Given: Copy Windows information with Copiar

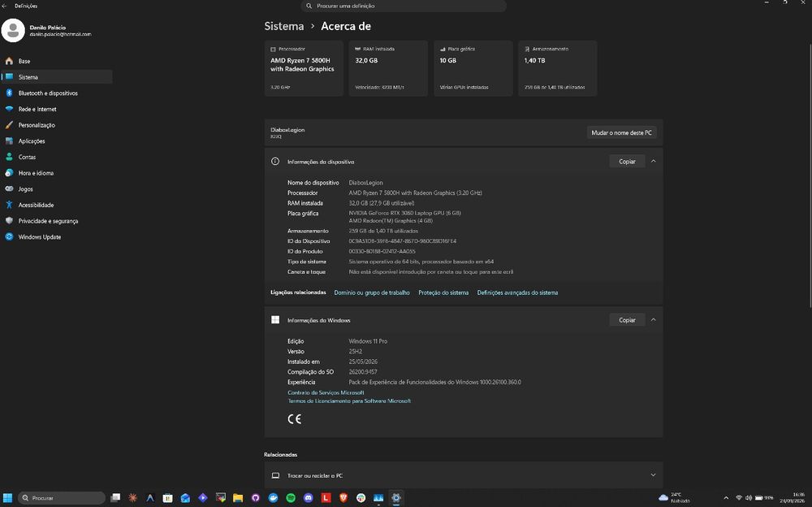Looking at the screenshot, I should coord(627,320).
